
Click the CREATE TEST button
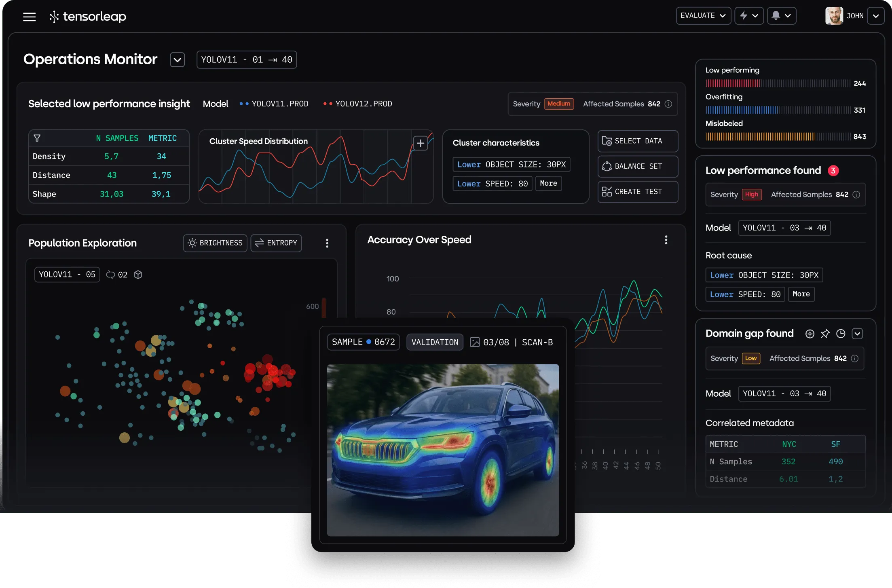click(x=637, y=191)
